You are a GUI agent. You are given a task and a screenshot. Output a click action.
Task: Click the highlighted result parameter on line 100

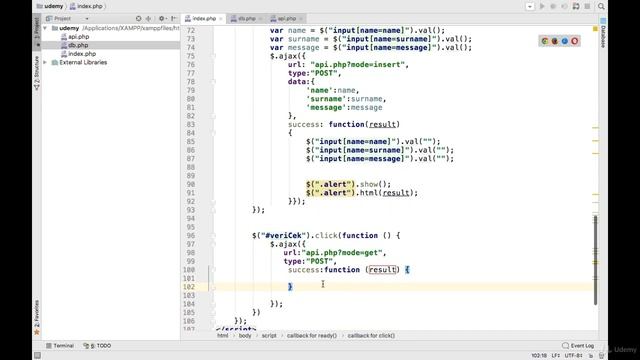click(382, 270)
